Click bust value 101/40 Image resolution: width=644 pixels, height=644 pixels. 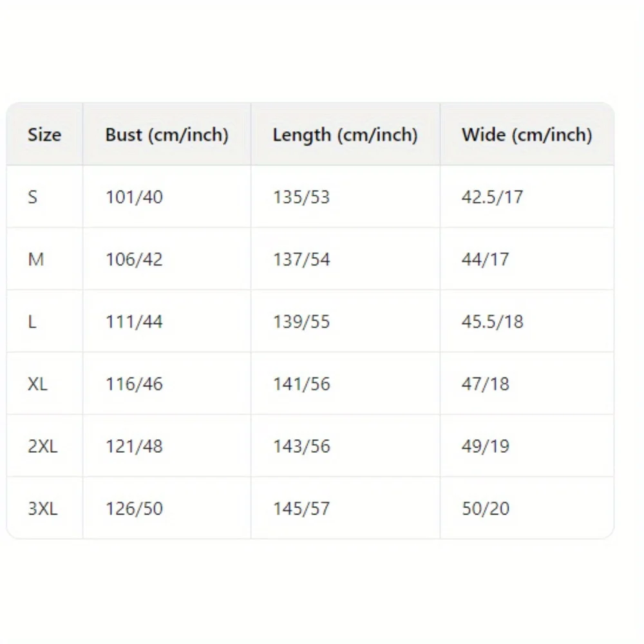pyautogui.click(x=134, y=197)
